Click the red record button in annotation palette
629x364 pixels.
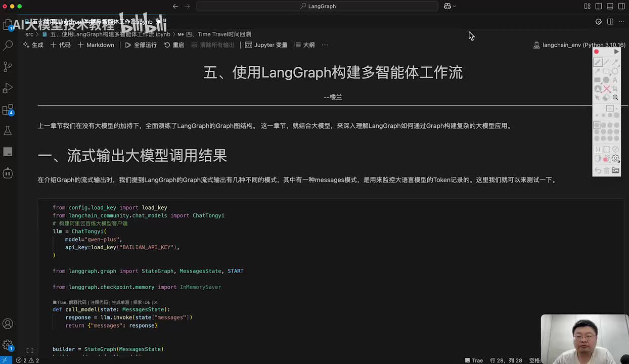click(x=597, y=52)
